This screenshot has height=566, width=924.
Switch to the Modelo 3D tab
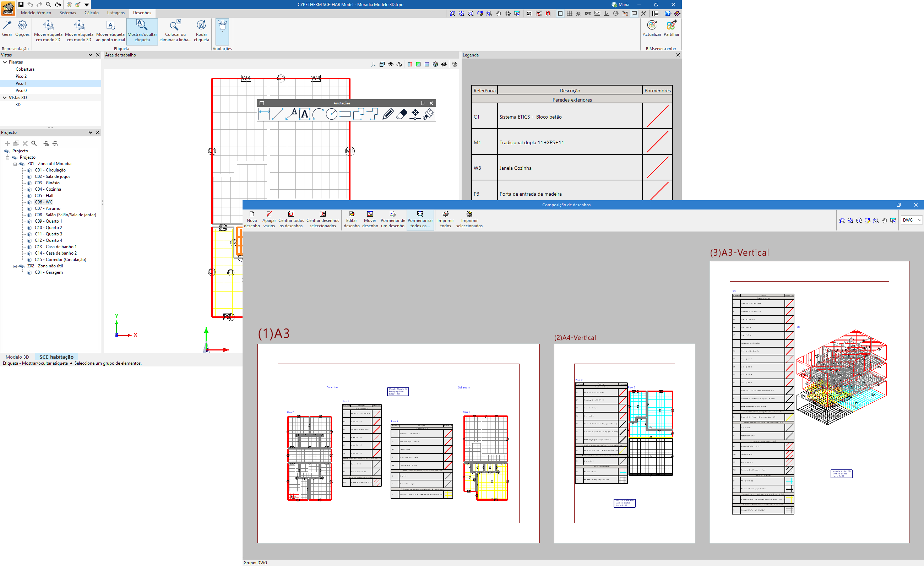click(x=17, y=357)
